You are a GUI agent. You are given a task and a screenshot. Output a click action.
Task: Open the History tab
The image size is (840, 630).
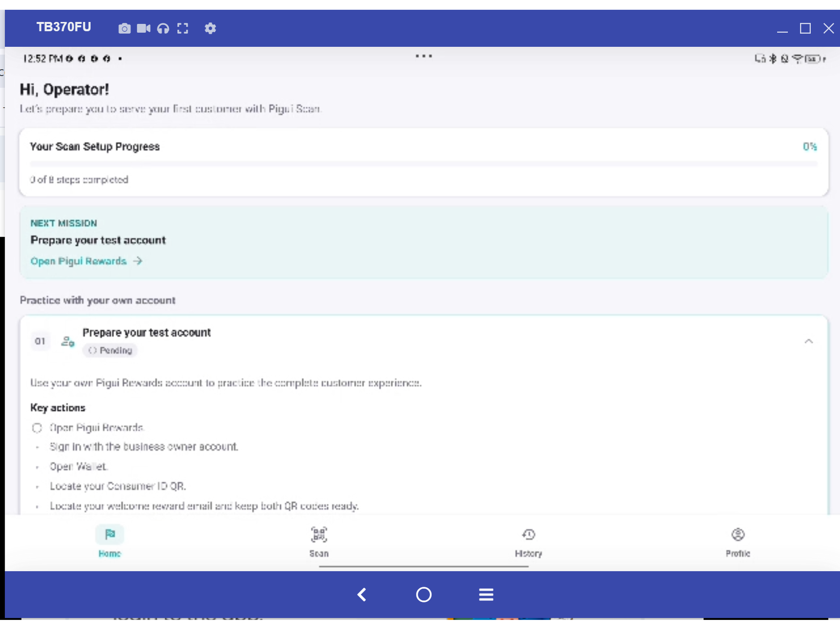click(529, 541)
